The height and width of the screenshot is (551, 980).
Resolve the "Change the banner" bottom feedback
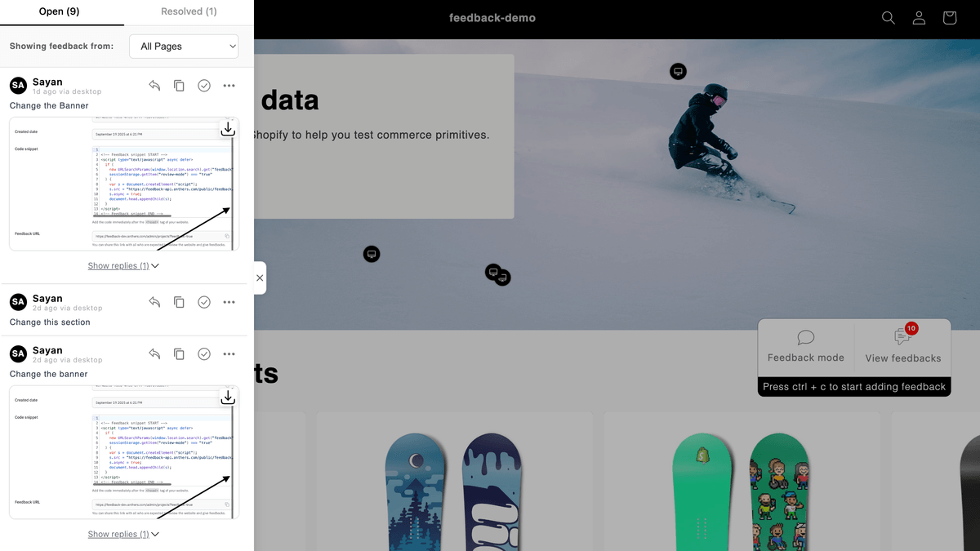click(x=204, y=353)
